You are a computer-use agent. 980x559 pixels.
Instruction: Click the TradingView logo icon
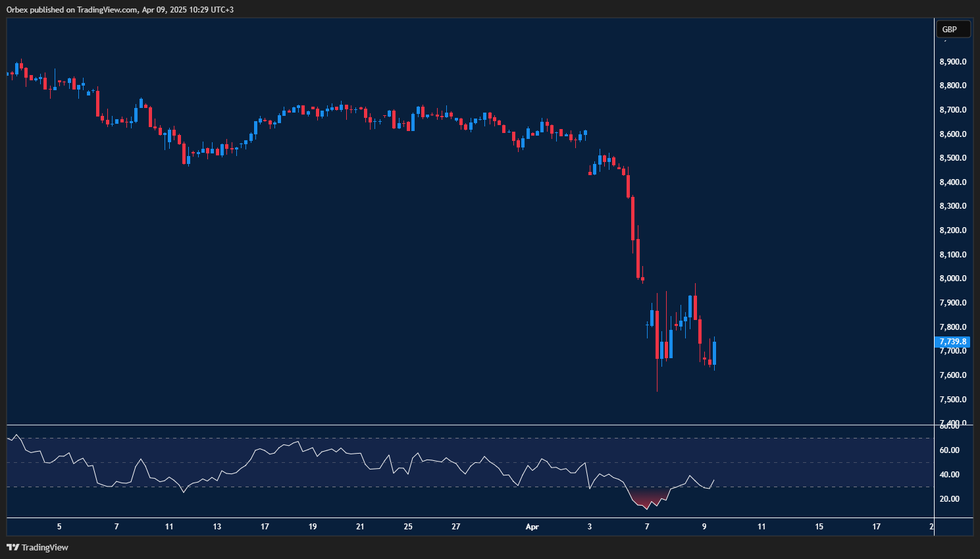pyautogui.click(x=13, y=547)
